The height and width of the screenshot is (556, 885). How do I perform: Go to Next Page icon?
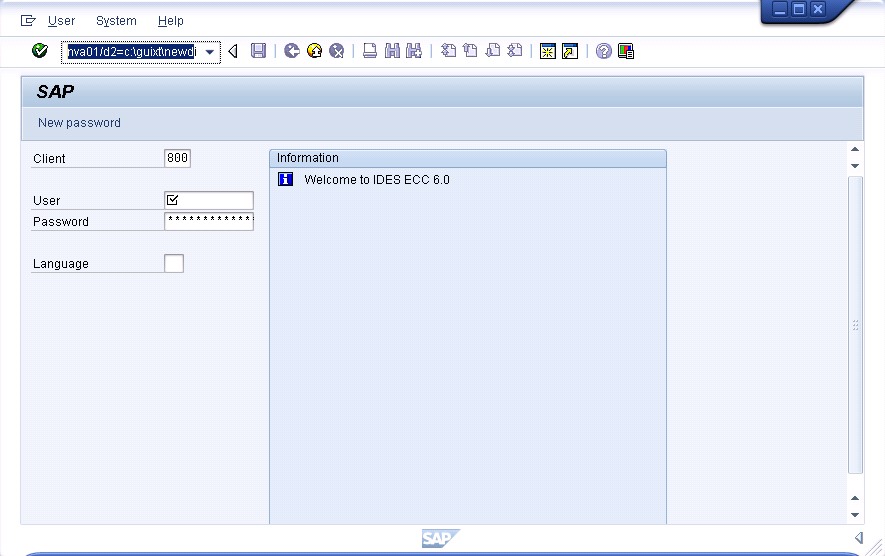click(492, 51)
